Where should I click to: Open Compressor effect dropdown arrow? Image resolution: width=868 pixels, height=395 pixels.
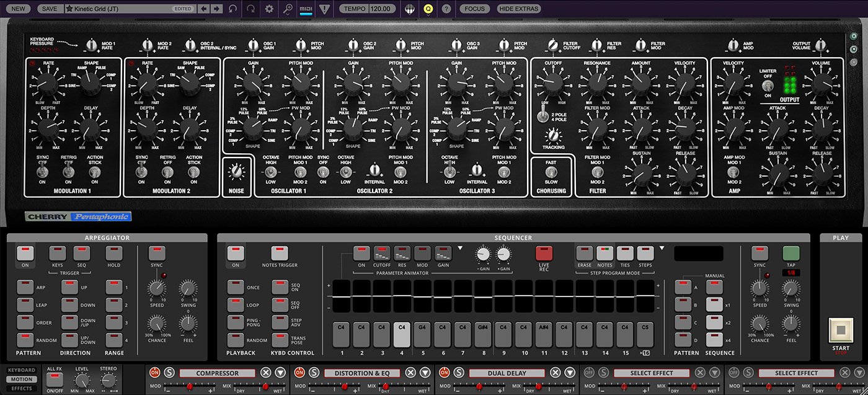(280, 373)
